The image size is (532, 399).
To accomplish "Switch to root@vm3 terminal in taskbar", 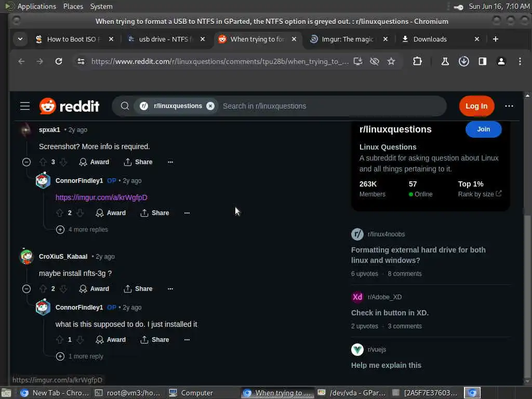I will 128,393.
